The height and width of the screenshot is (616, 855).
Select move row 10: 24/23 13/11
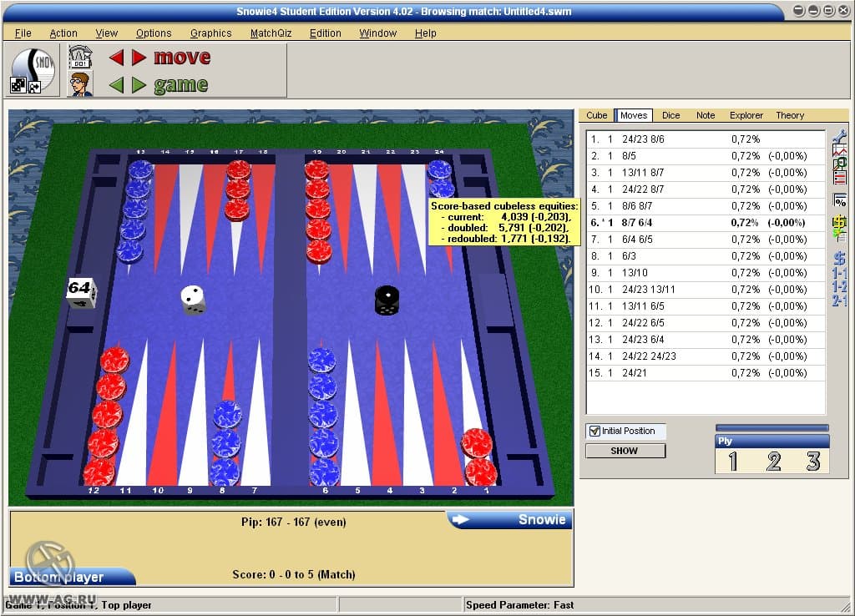point(706,290)
